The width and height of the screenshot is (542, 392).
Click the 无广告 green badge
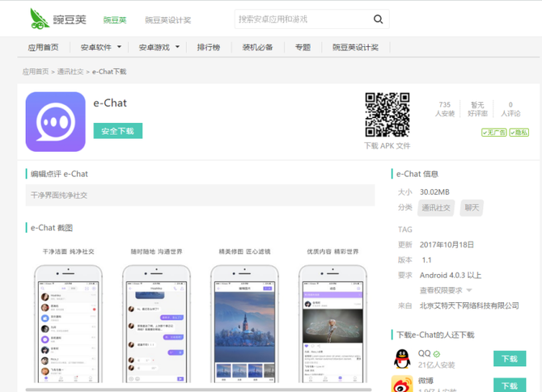(494, 133)
